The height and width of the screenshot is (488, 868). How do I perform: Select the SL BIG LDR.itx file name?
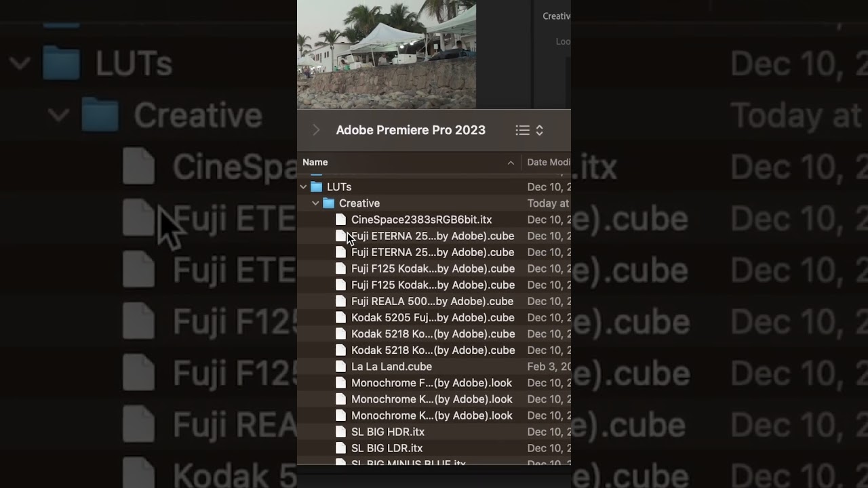(387, 448)
